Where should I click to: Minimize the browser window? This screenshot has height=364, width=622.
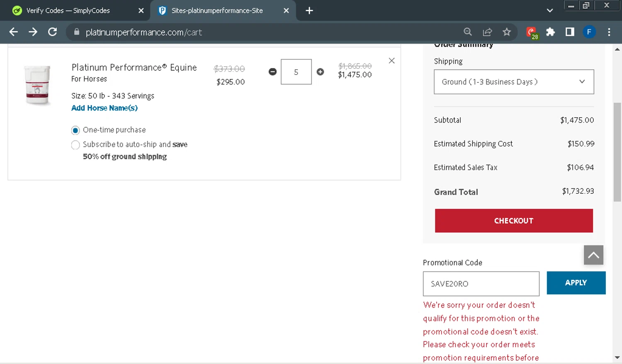pyautogui.click(x=571, y=5)
